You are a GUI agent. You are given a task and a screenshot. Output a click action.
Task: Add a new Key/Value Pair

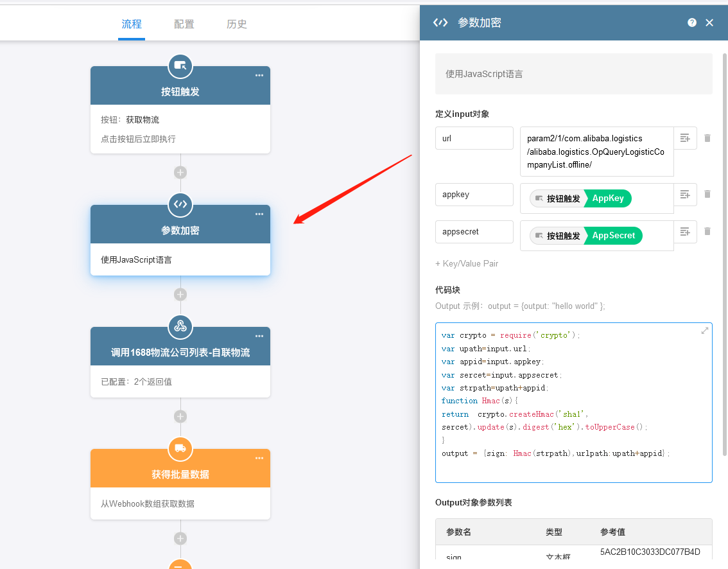(x=467, y=264)
